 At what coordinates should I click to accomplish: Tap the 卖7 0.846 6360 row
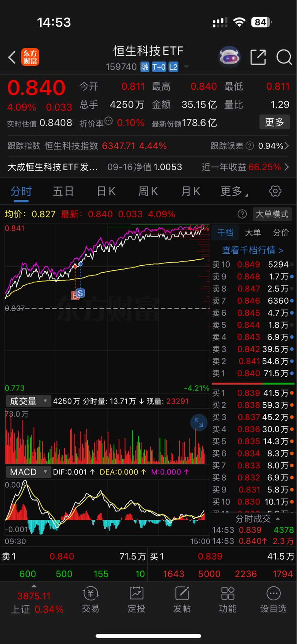[253, 301]
